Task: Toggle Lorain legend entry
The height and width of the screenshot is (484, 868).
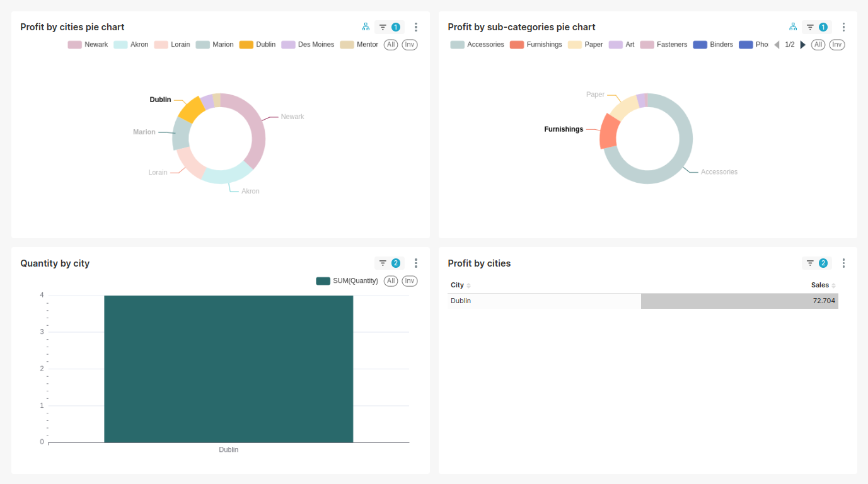Action: click(172, 45)
